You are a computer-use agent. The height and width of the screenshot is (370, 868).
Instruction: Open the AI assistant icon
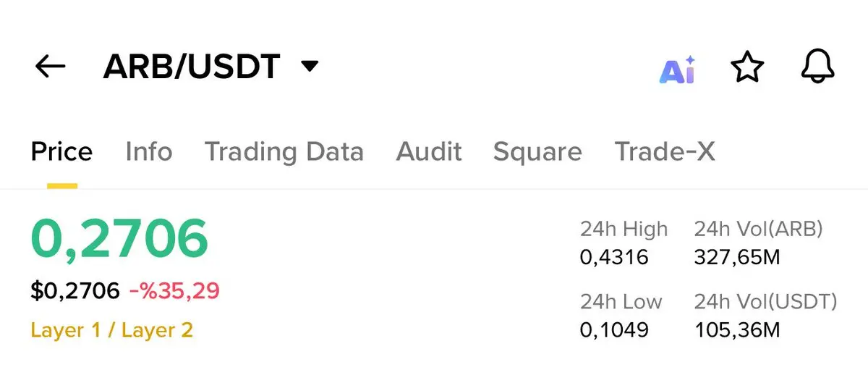point(677,70)
